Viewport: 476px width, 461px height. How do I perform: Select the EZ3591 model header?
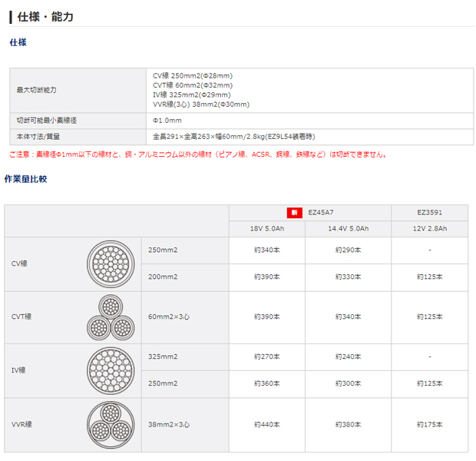[x=429, y=212]
